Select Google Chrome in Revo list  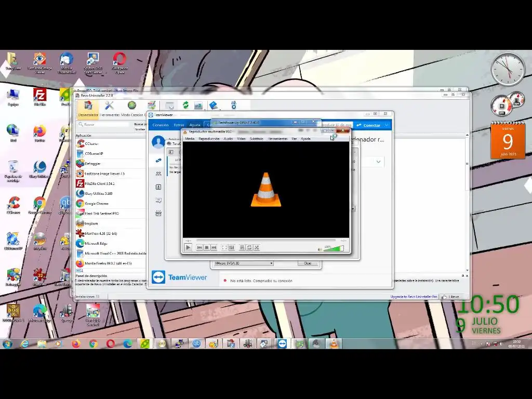point(111,204)
